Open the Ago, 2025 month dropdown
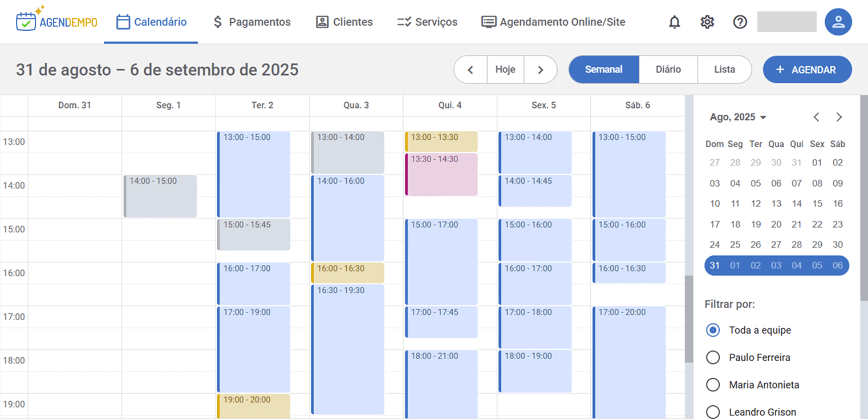 pos(738,116)
